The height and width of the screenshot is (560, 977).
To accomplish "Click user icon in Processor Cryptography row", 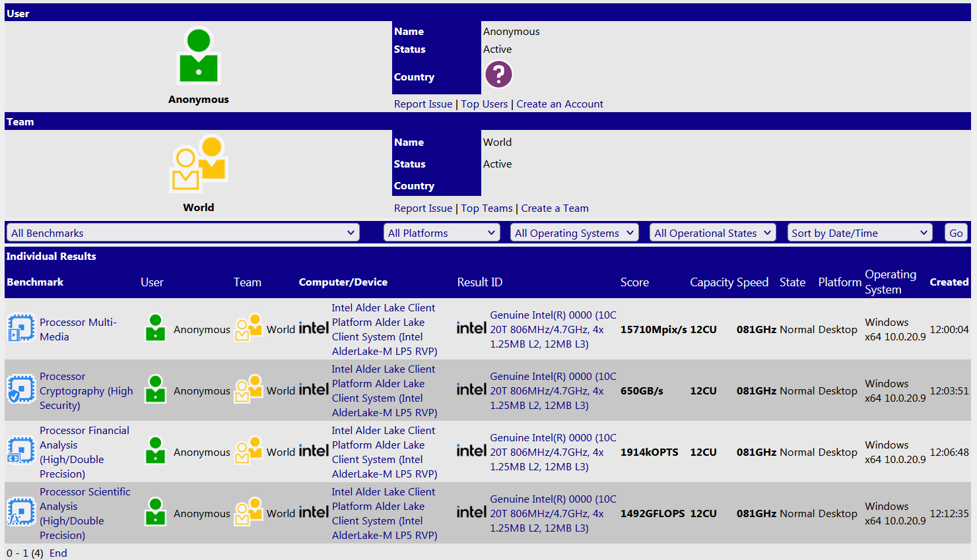I will [155, 389].
